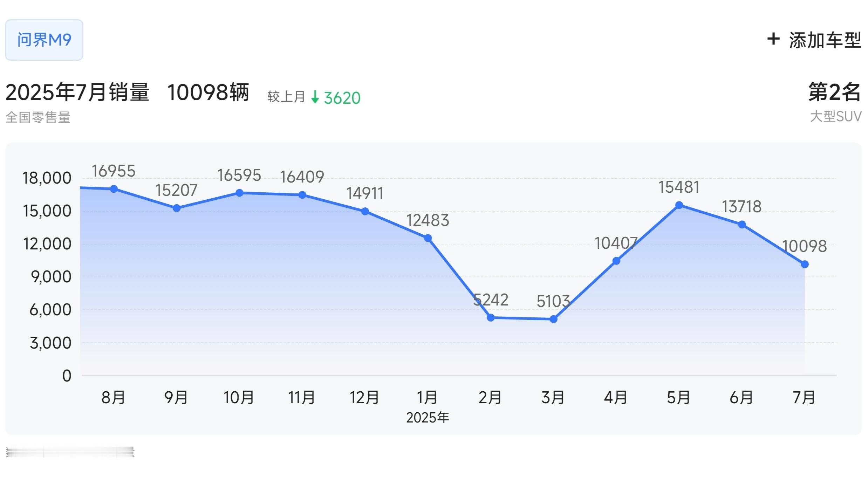Screen dimensions: 868x488
Task: Click the 5242 value label
Action: coord(491,300)
